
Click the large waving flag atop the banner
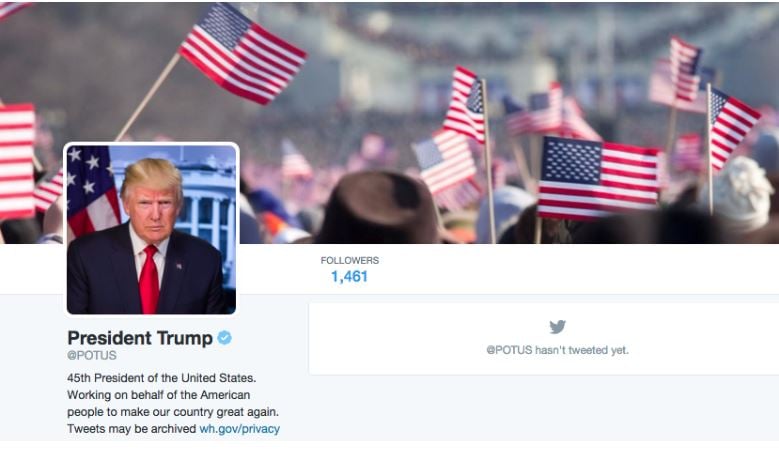242,52
